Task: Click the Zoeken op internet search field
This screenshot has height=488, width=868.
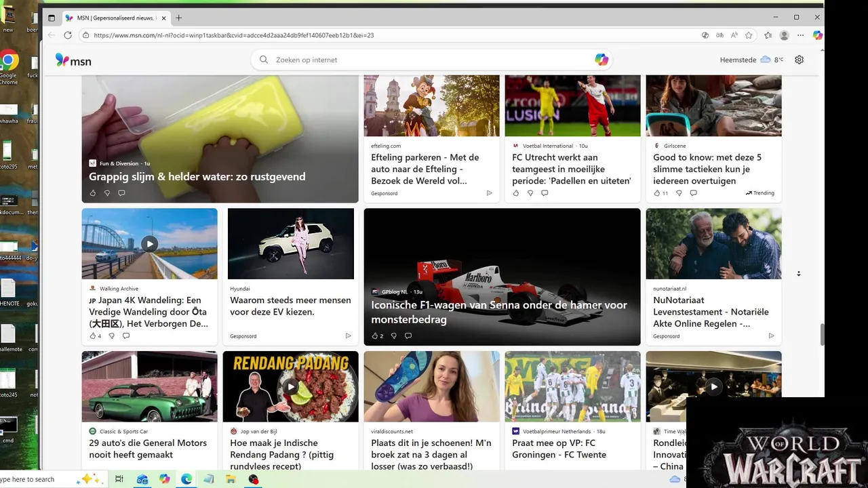Action: point(431,60)
